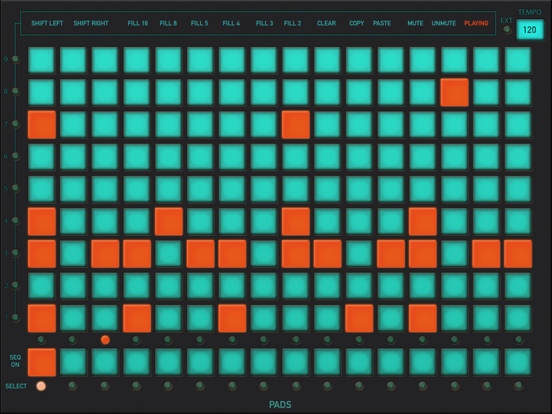Turn off the orange SEQ ON pad
The width and height of the screenshot is (552, 414).
(42, 362)
